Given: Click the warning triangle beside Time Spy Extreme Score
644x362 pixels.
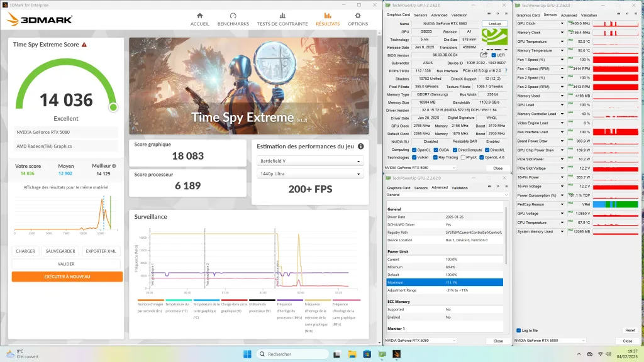Looking at the screenshot, I should click(x=84, y=45).
